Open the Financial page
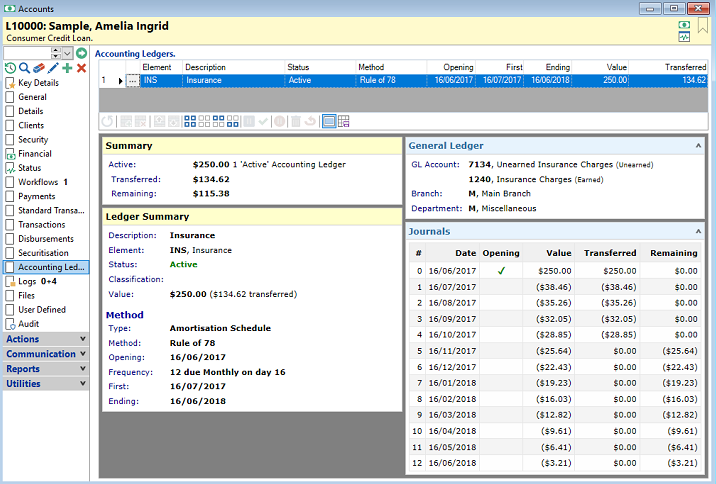 point(35,153)
